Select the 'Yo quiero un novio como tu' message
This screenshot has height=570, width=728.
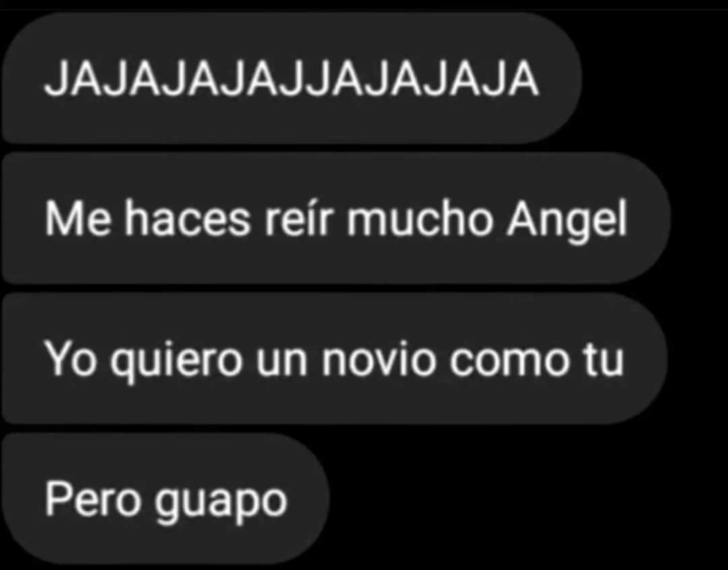[334, 358]
